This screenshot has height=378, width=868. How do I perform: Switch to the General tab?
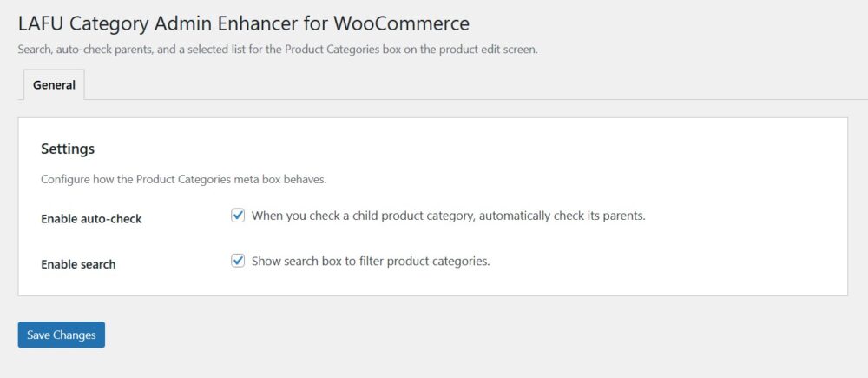(x=54, y=85)
